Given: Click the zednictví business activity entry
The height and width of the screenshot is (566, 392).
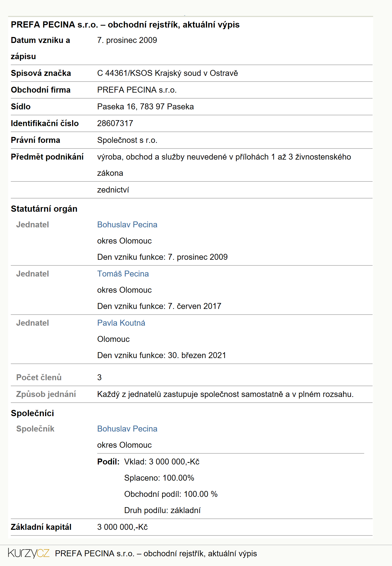Looking at the screenshot, I should (x=113, y=190).
